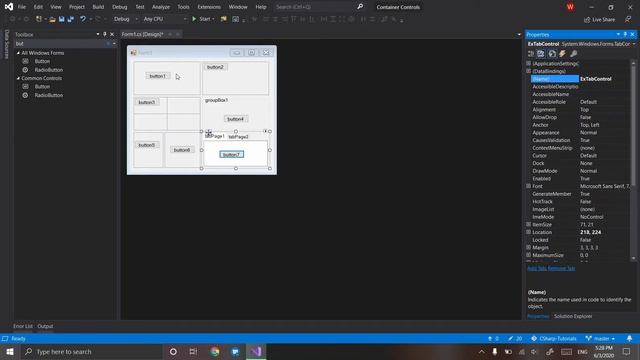The width and height of the screenshot is (640, 360).
Task: Click the Properties page icon in Properties toolbar
Action: click(x=552, y=54)
